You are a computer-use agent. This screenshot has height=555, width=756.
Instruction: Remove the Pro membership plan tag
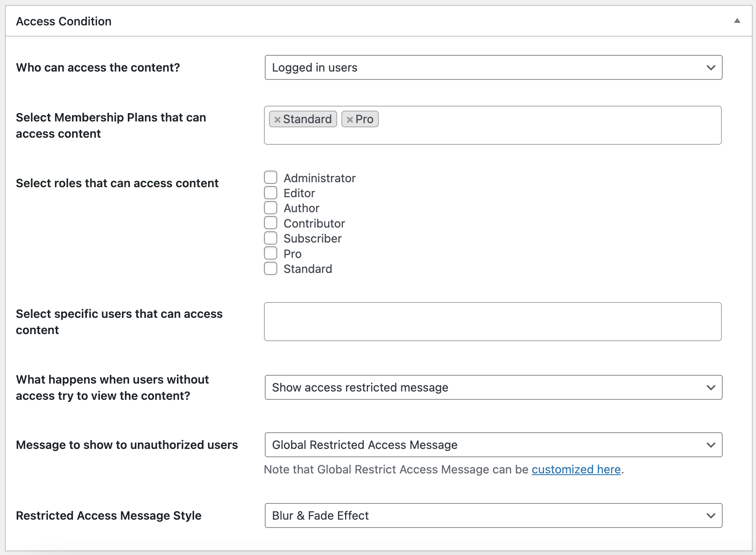pyautogui.click(x=350, y=119)
